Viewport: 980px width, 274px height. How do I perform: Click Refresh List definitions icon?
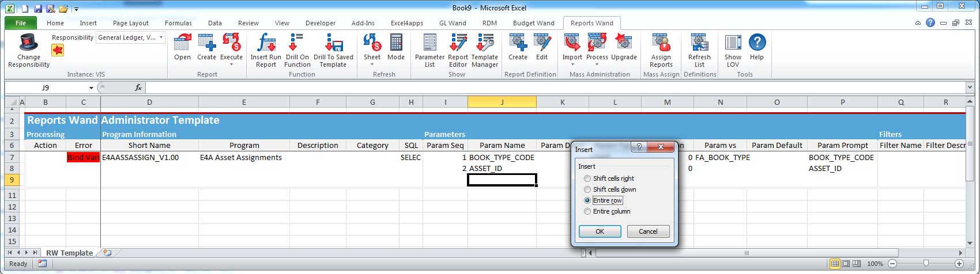pyautogui.click(x=699, y=42)
